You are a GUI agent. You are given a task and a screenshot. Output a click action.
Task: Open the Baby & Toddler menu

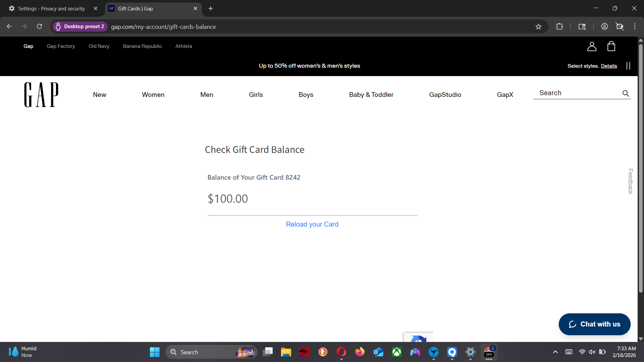pyautogui.click(x=371, y=95)
